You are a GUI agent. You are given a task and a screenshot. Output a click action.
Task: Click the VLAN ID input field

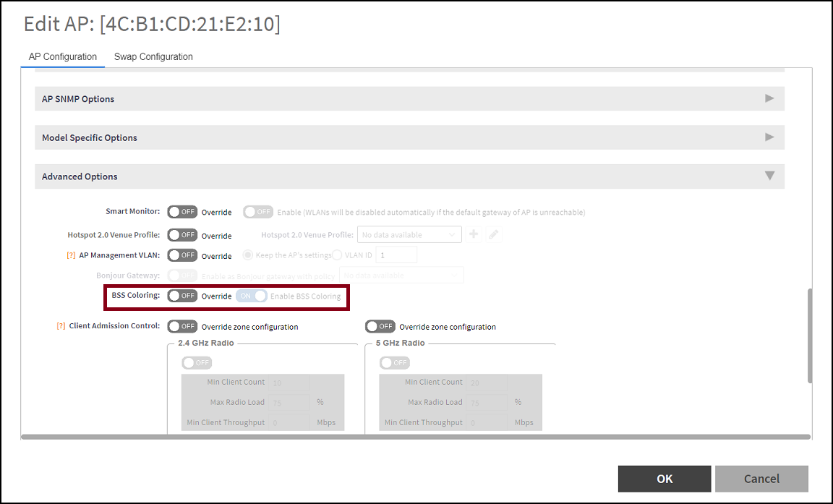click(x=396, y=255)
